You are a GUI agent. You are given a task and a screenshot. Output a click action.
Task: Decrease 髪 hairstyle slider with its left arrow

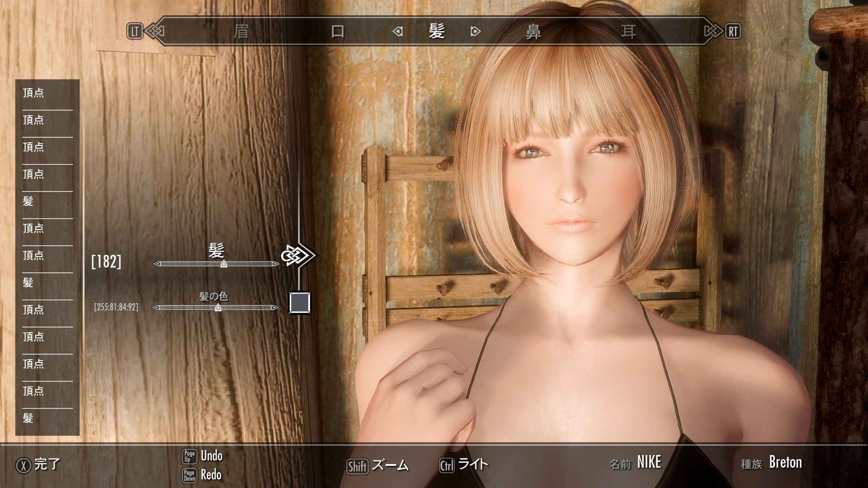[x=156, y=264]
